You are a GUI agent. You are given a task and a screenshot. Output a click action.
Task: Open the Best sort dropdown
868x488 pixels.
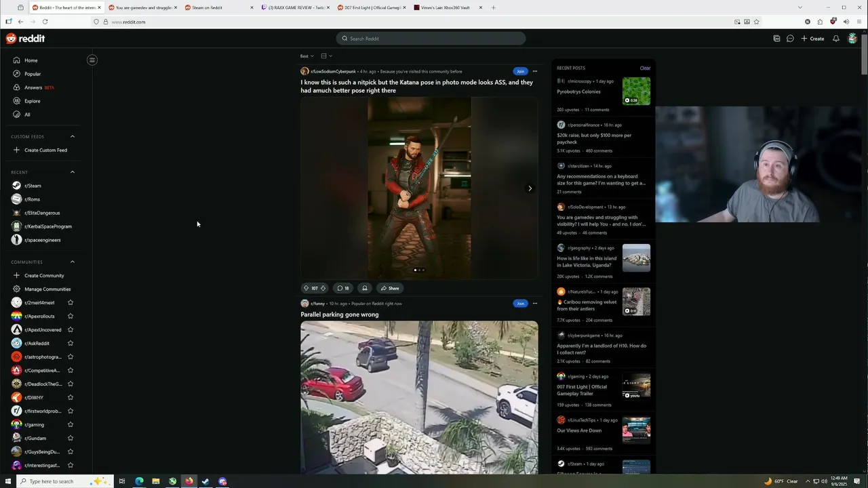click(x=307, y=56)
